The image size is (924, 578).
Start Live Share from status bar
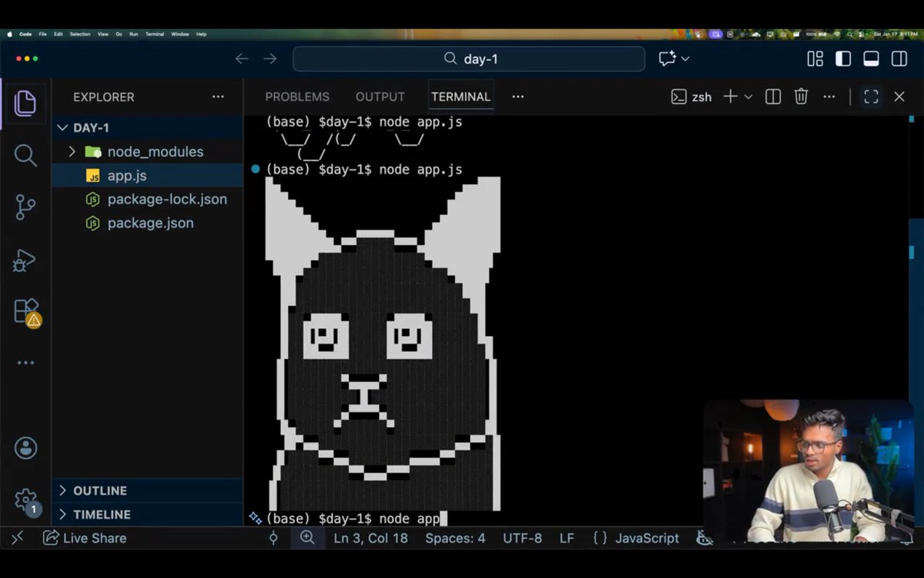85,538
